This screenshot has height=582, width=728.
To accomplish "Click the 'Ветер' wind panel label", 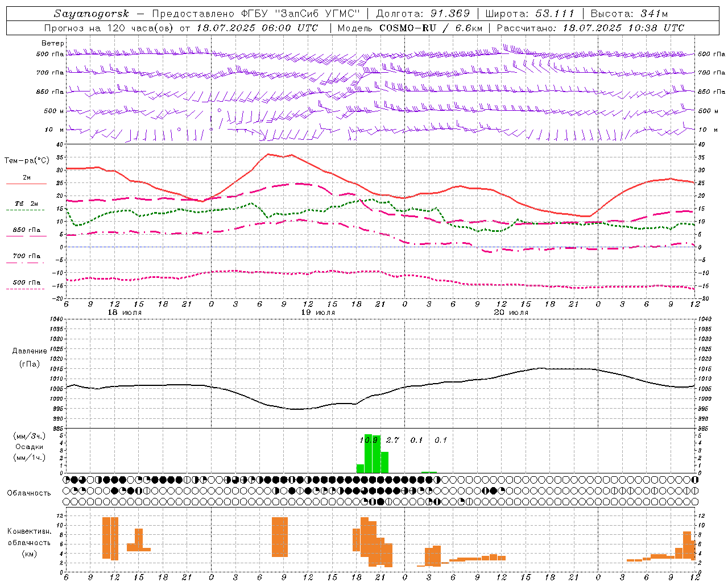I will pyautogui.click(x=52, y=43).
